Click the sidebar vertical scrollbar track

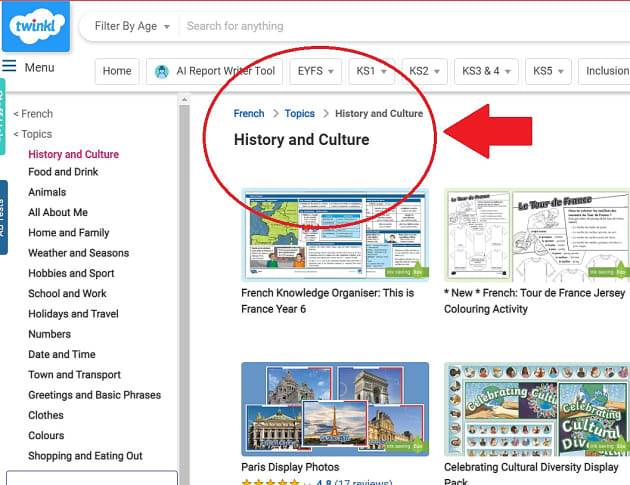[184, 293]
